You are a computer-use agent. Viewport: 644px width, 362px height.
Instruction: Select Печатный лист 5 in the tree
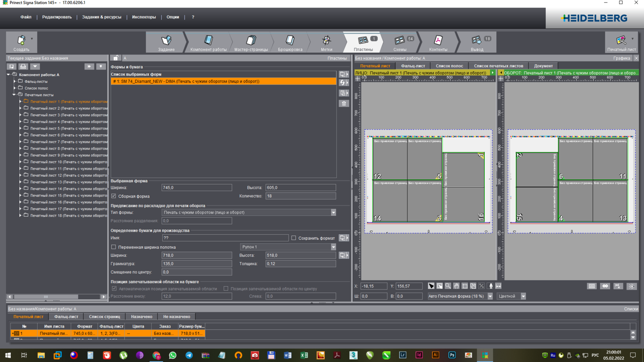[69, 129]
